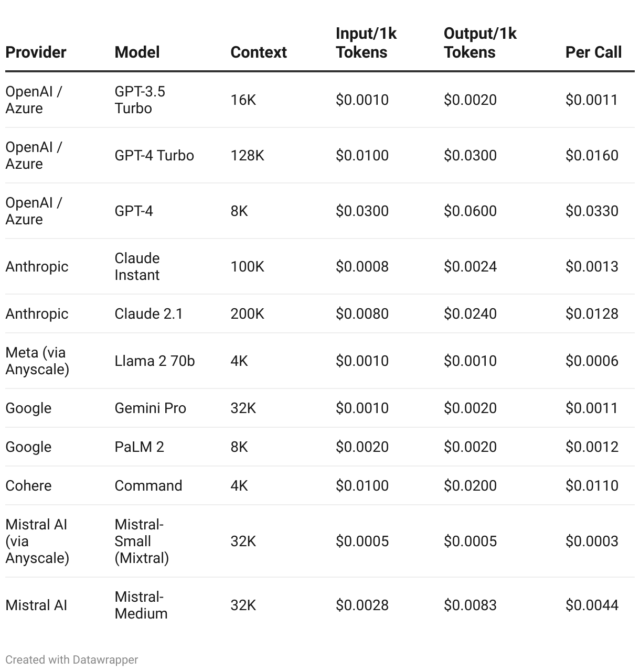Click the Per Call column header
640x672 pixels.
coord(593,52)
